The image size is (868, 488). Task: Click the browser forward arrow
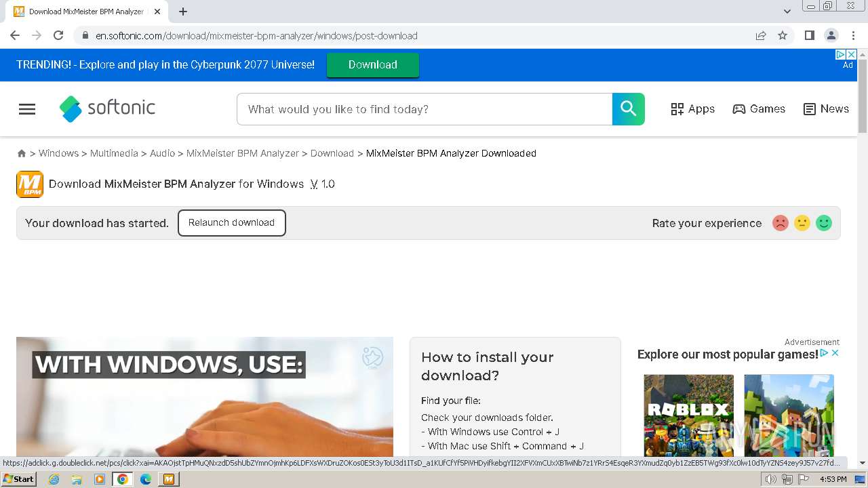coord(37,35)
